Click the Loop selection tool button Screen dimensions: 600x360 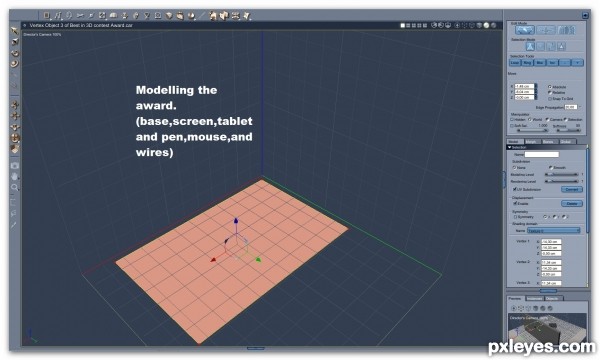point(515,62)
